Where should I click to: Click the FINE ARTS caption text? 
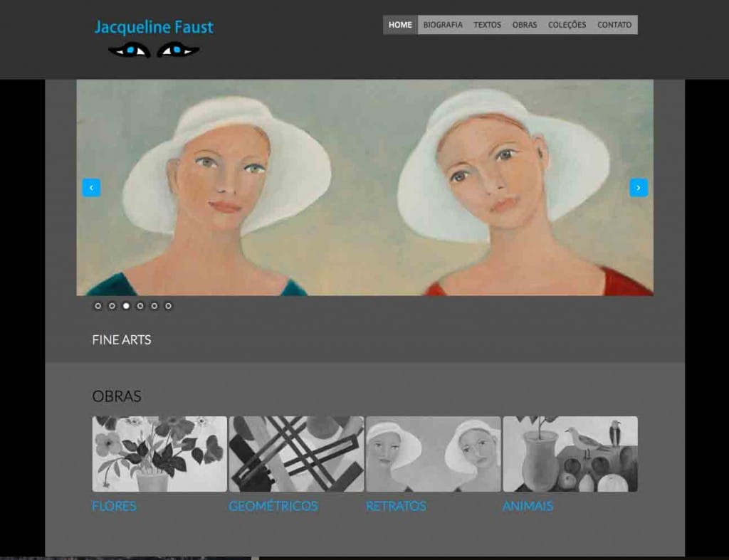122,340
